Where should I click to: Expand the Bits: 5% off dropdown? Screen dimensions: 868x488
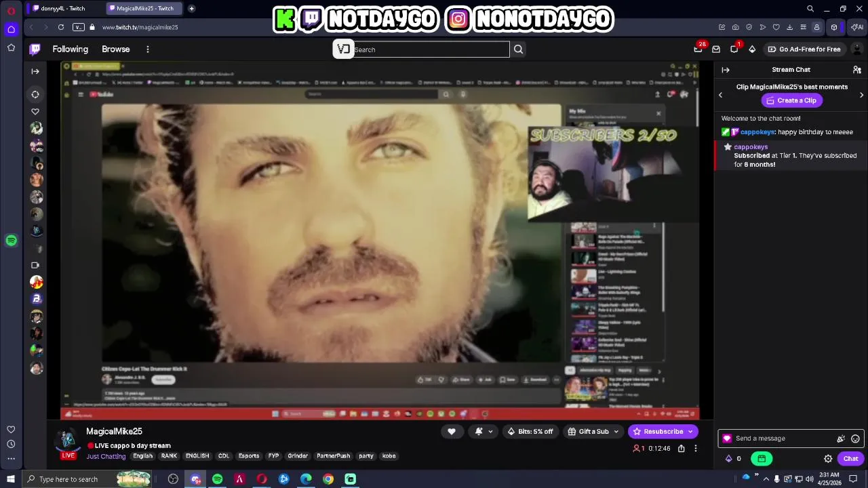pyautogui.click(x=530, y=431)
